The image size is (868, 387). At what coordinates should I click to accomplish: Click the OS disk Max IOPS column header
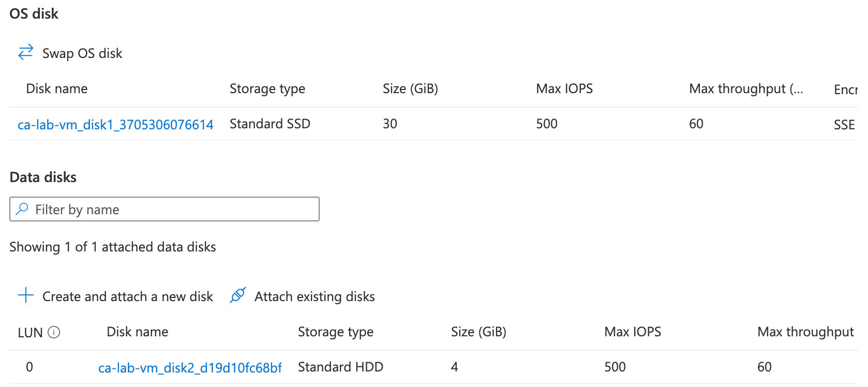tap(564, 89)
